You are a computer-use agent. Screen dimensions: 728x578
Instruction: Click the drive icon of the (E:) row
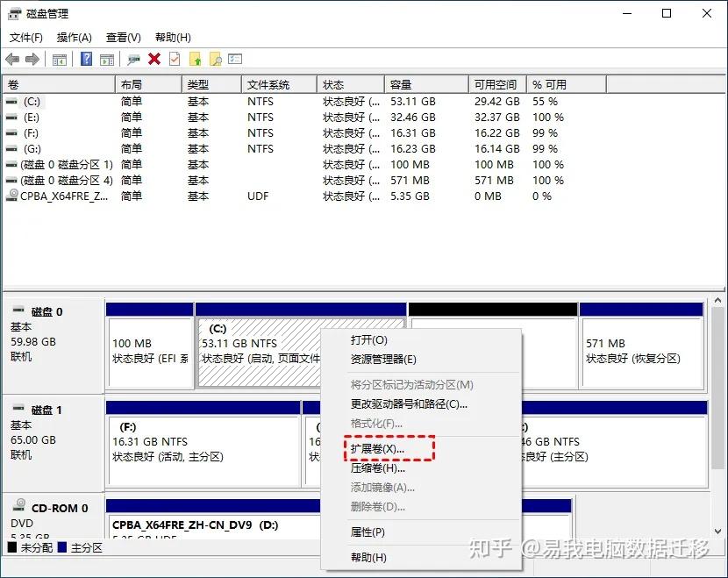(11, 117)
